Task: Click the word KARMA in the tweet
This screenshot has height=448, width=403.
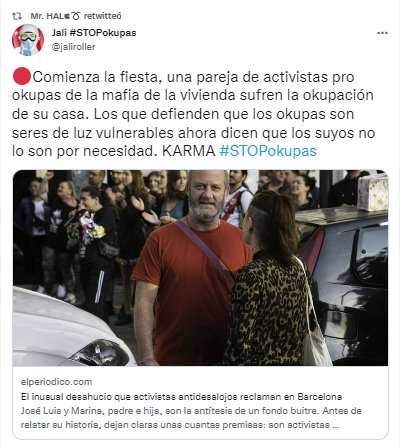Action: pyautogui.click(x=188, y=151)
